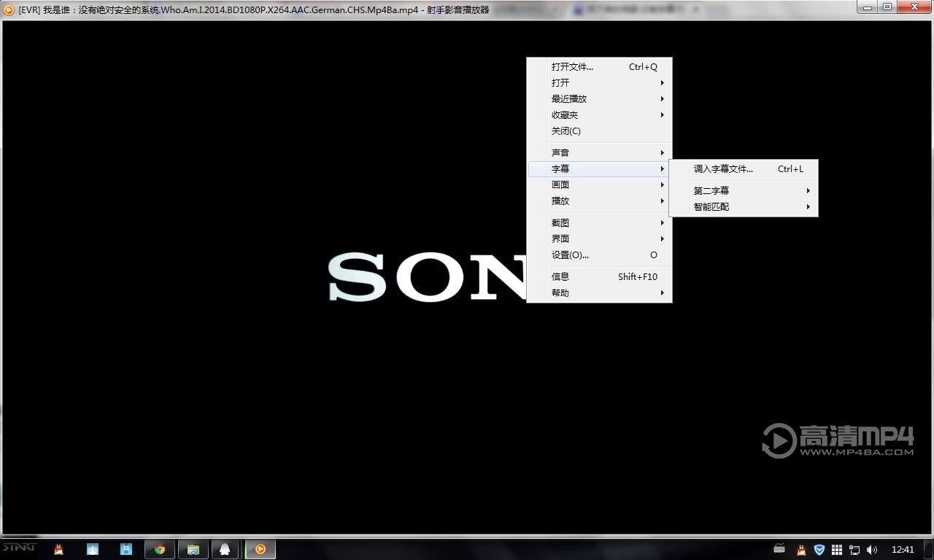Screen dimensions: 934x560
Task: Open the blue shield security tray icon
Action: pos(819,549)
